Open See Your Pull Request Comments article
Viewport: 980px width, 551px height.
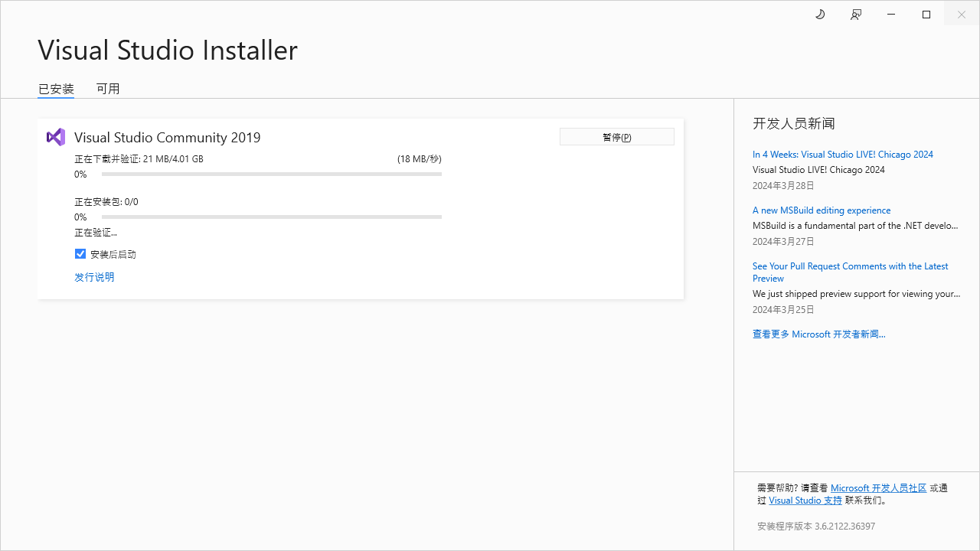tap(850, 272)
